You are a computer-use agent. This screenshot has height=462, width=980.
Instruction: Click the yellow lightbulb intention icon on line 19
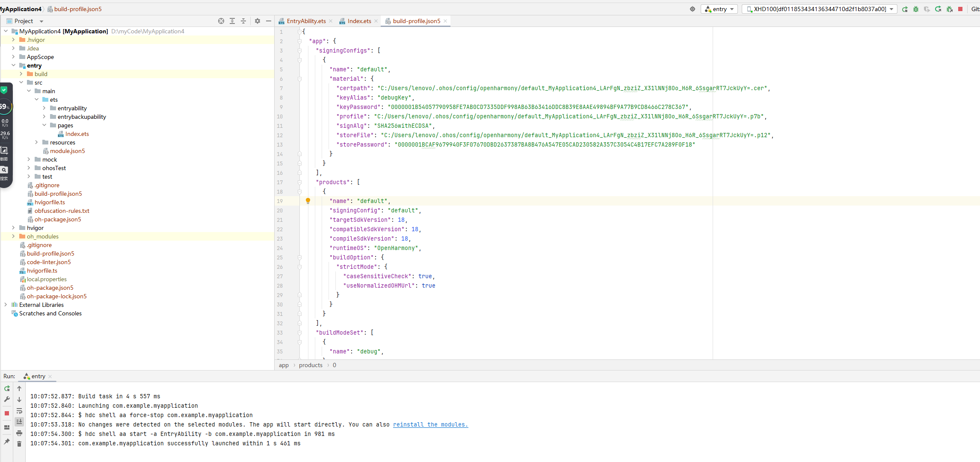[308, 201]
